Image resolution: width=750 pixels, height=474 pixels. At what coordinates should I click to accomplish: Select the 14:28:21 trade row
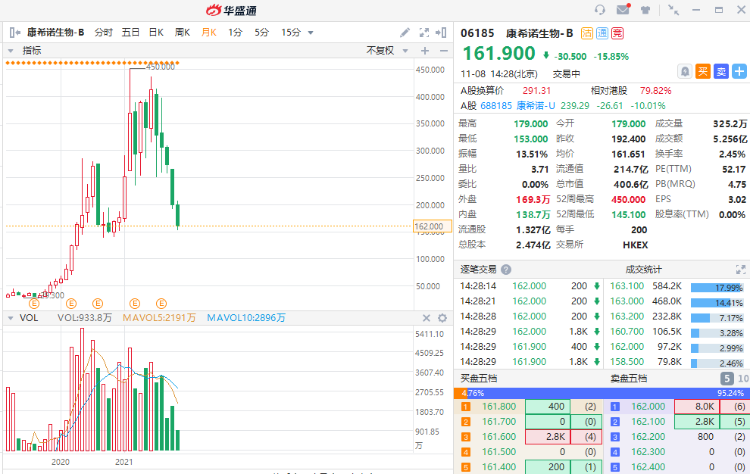point(529,301)
